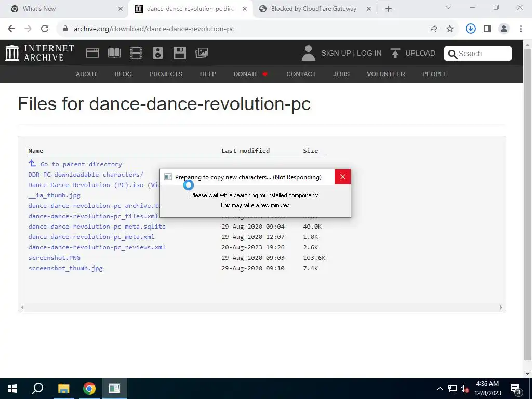Open the Web (Wayback) icon in Archive header
The width and height of the screenshot is (532, 399).
[92, 53]
